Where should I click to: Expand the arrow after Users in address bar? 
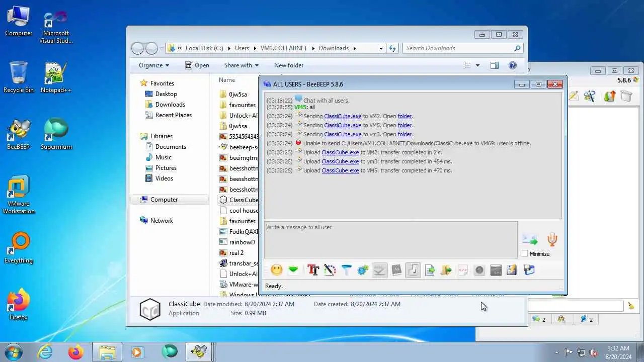(255, 48)
